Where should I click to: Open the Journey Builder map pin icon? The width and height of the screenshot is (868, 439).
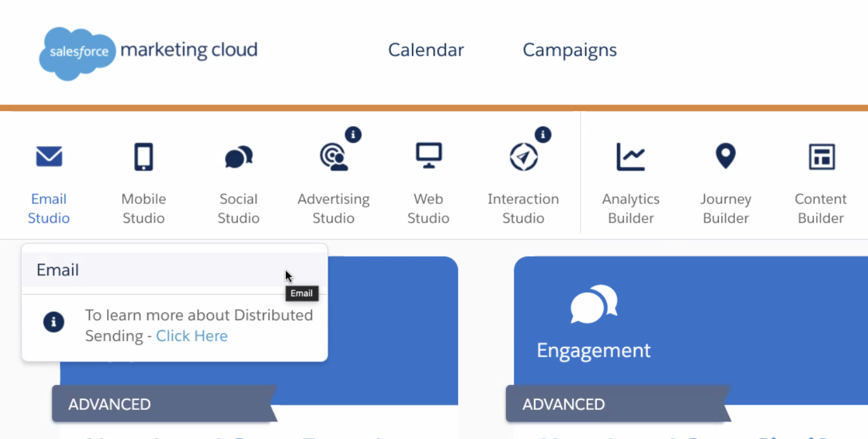pyautogui.click(x=725, y=156)
